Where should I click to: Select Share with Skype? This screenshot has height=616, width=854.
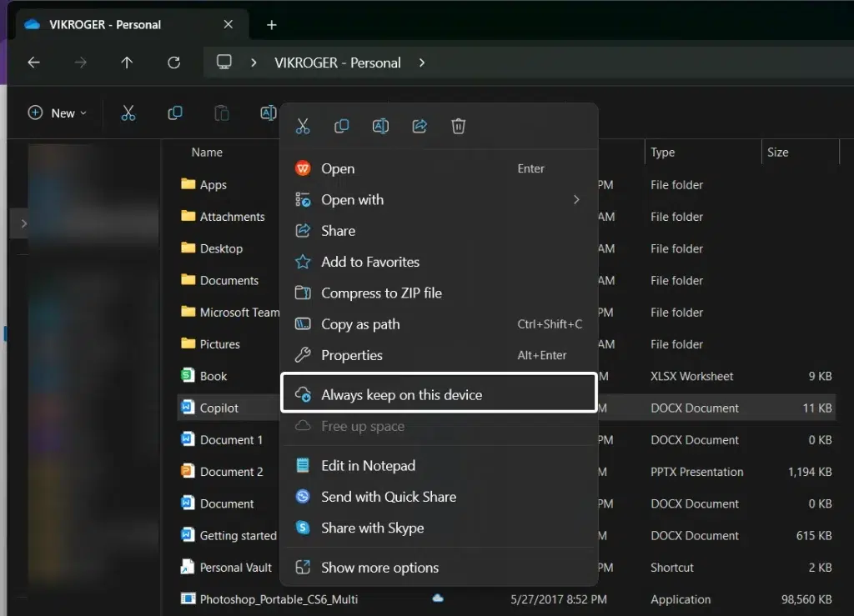pyautogui.click(x=439, y=528)
